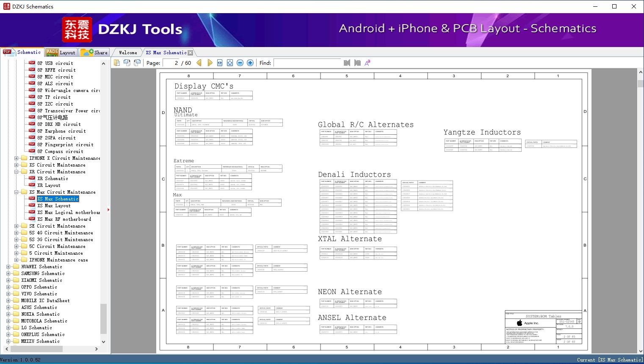Expand the IPHONE X Circuit Maintenance folder
The image size is (644, 364).
(x=17, y=158)
